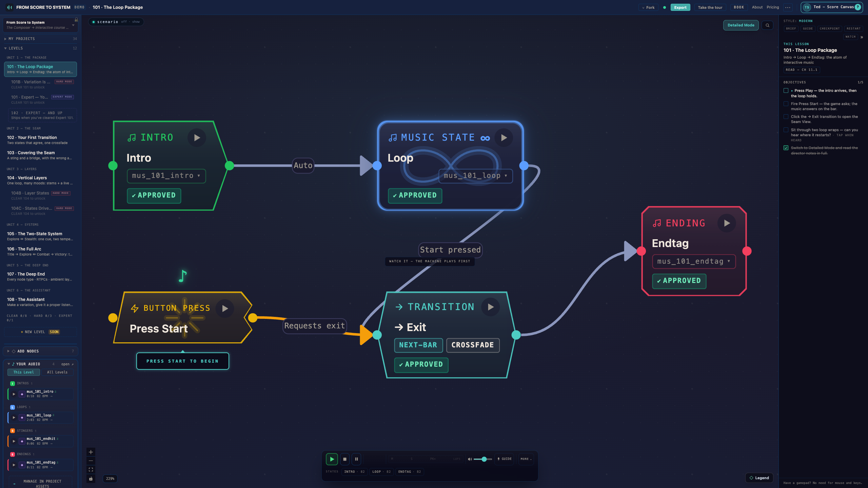
Task: Play the Music State Loop node
Action: pyautogui.click(x=504, y=138)
